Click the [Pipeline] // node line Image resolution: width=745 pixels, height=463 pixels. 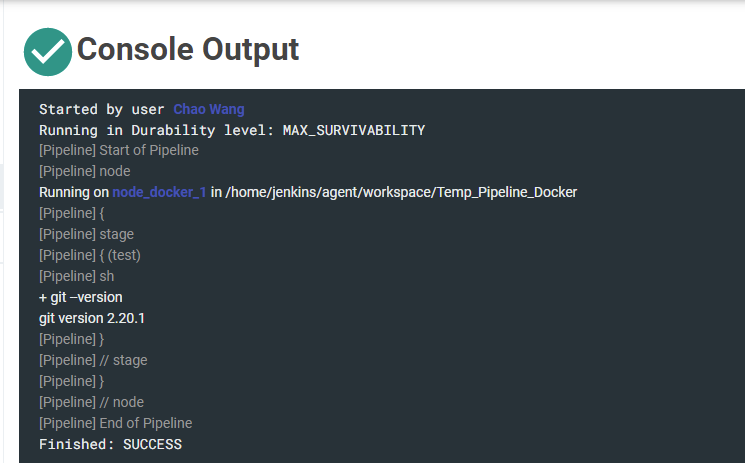tap(91, 402)
